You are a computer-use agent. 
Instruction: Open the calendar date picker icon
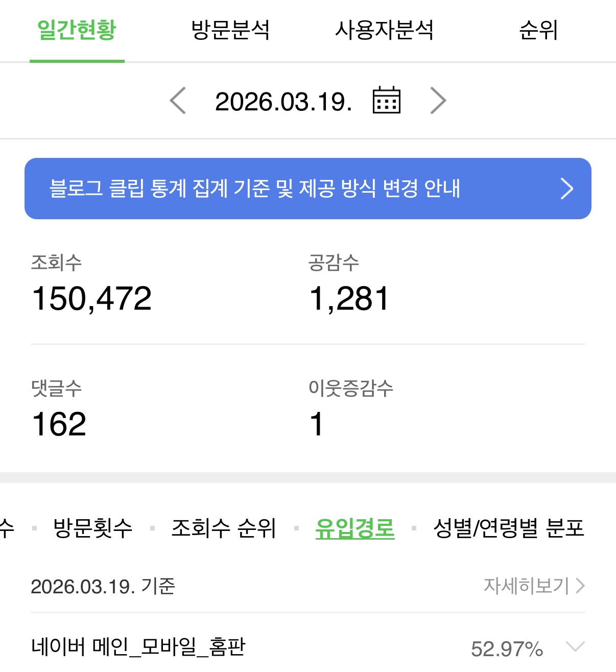click(x=387, y=100)
